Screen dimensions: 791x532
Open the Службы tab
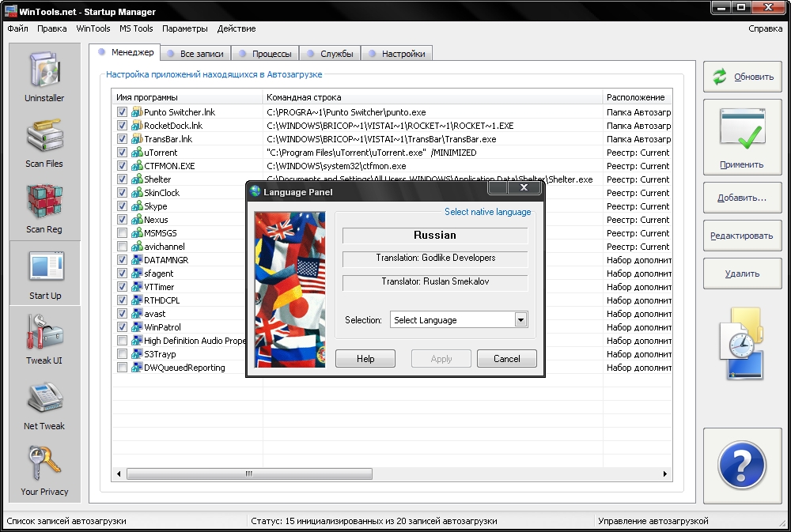pos(331,54)
